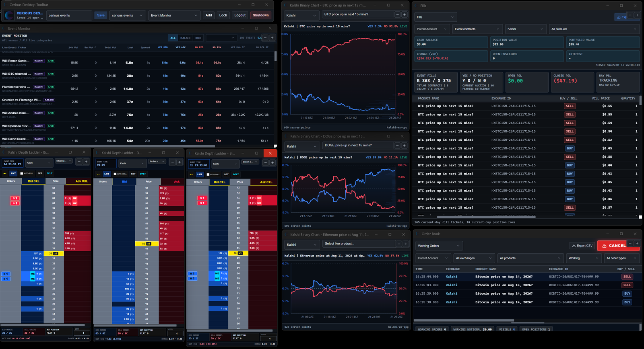The width and height of the screenshot is (644, 349).
Task: Open Working Orders dropdown in Order Book
Action: coord(439,246)
